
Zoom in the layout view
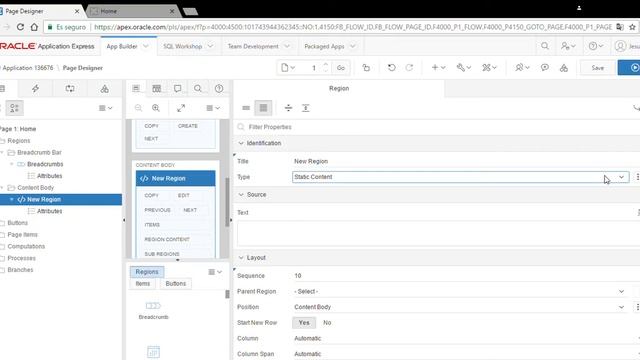pyautogui.click(x=156, y=108)
